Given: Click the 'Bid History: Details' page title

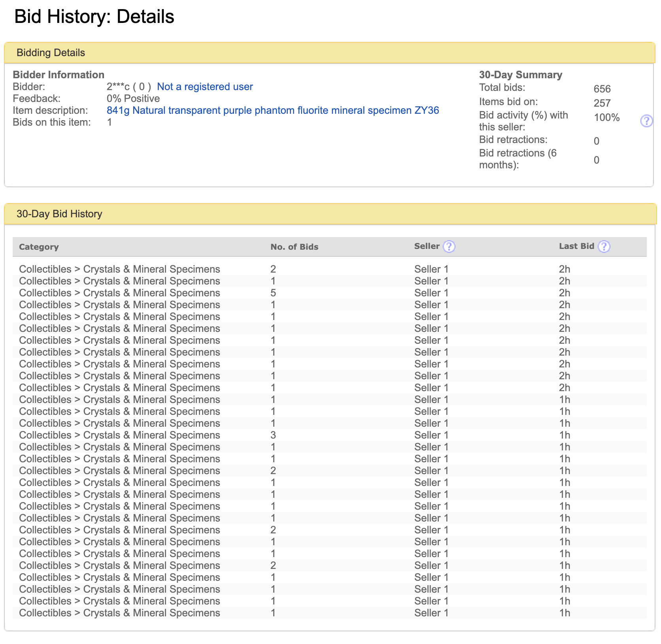Looking at the screenshot, I should point(94,17).
